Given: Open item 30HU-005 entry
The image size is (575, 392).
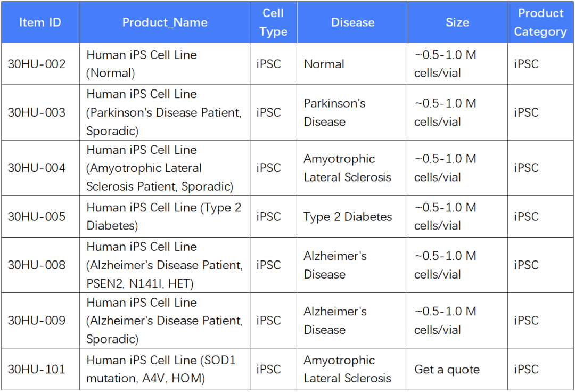Looking at the screenshot, I should [x=37, y=217].
